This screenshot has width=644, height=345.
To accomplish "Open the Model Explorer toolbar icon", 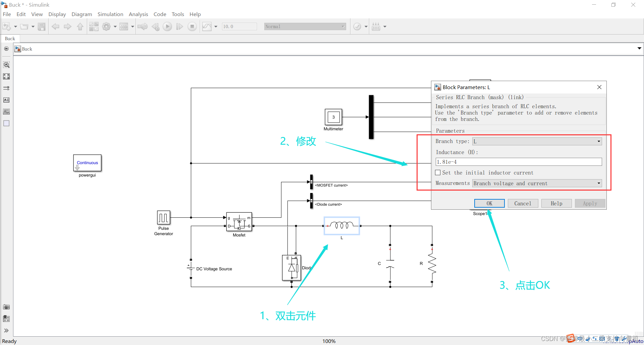I will click(124, 26).
